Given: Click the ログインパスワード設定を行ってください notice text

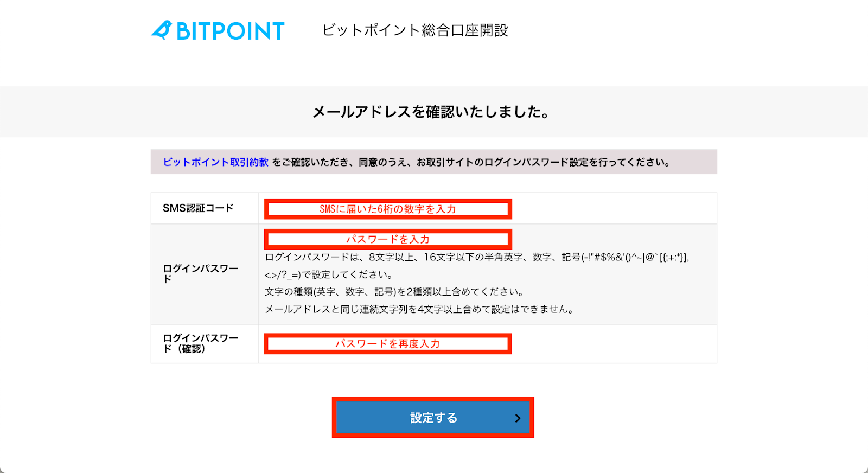Looking at the screenshot, I should point(577,162).
